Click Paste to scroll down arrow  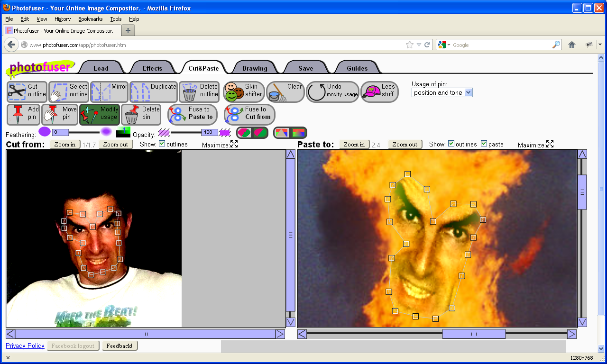point(582,322)
